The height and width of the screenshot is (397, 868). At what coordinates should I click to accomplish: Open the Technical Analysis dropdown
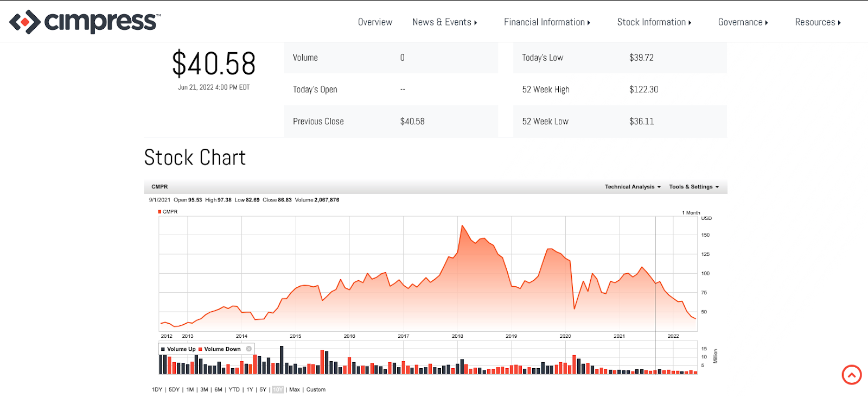pyautogui.click(x=633, y=187)
